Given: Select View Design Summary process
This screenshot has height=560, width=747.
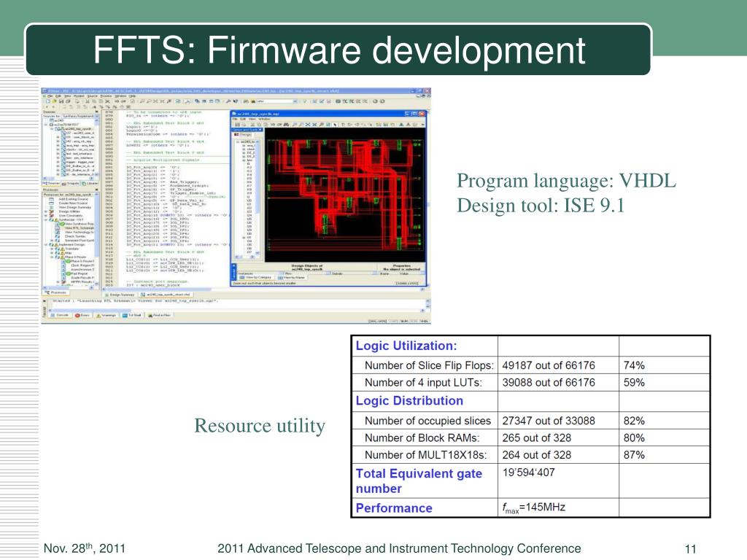Looking at the screenshot, I should (x=75, y=207).
